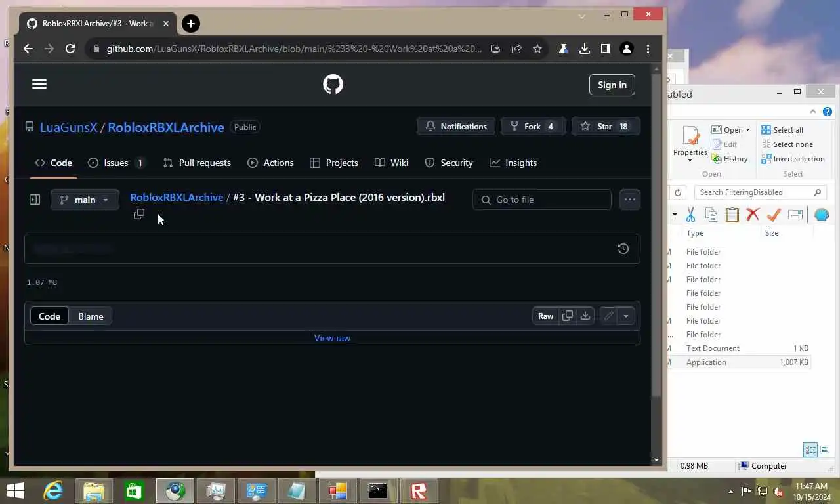This screenshot has height=504, width=840.
Task: Click the browser page vertical scrollbar
Action: click(657, 234)
